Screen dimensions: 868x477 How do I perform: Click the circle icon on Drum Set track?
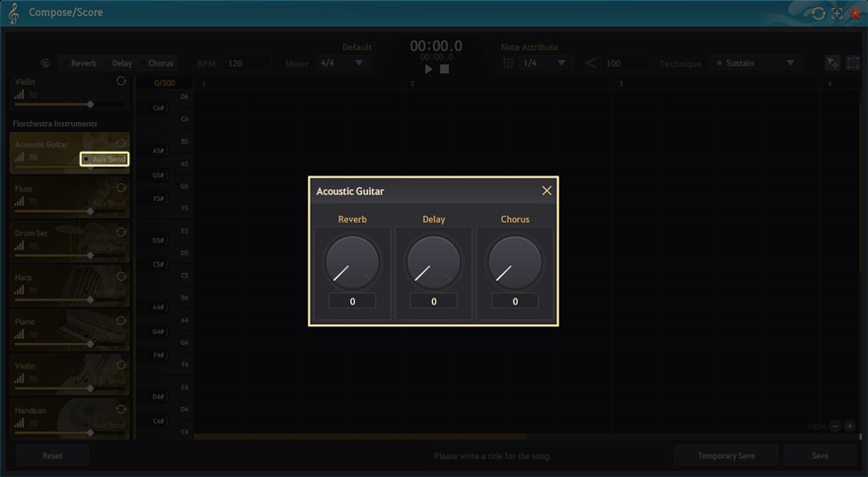(120, 232)
